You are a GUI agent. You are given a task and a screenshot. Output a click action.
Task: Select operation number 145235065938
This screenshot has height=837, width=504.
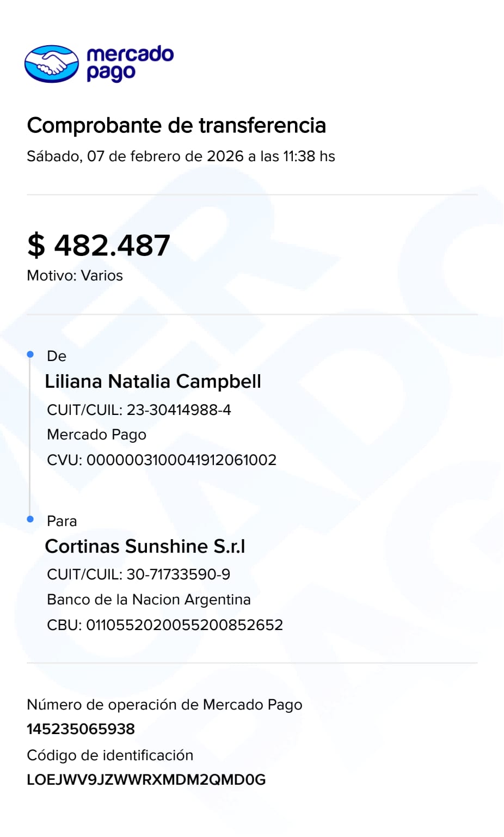[x=81, y=729]
